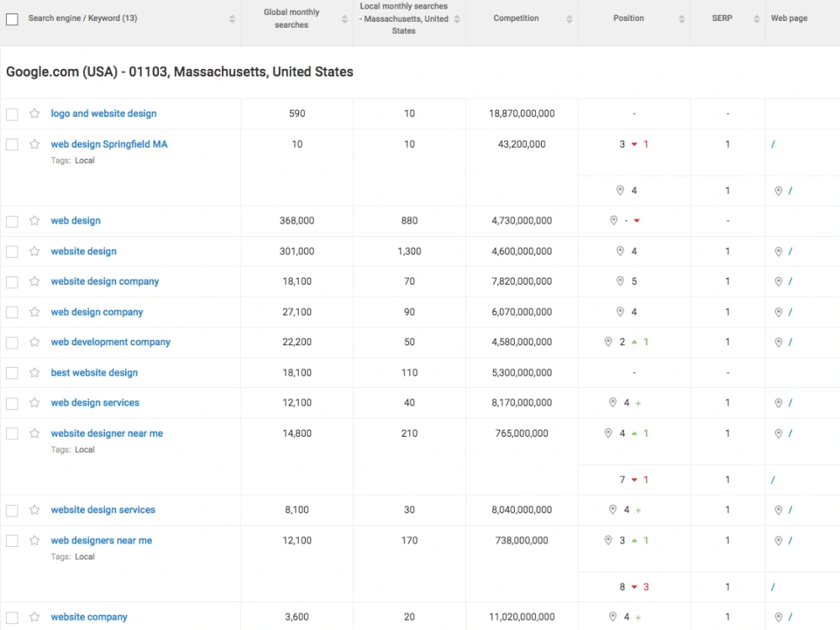Star the 'best website design' keyword

click(34, 372)
